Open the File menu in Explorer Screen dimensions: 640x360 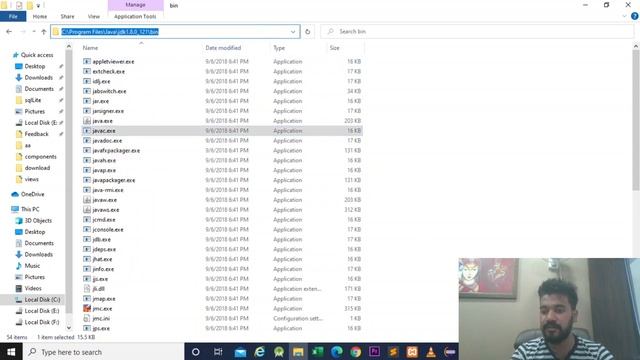[x=13, y=16]
